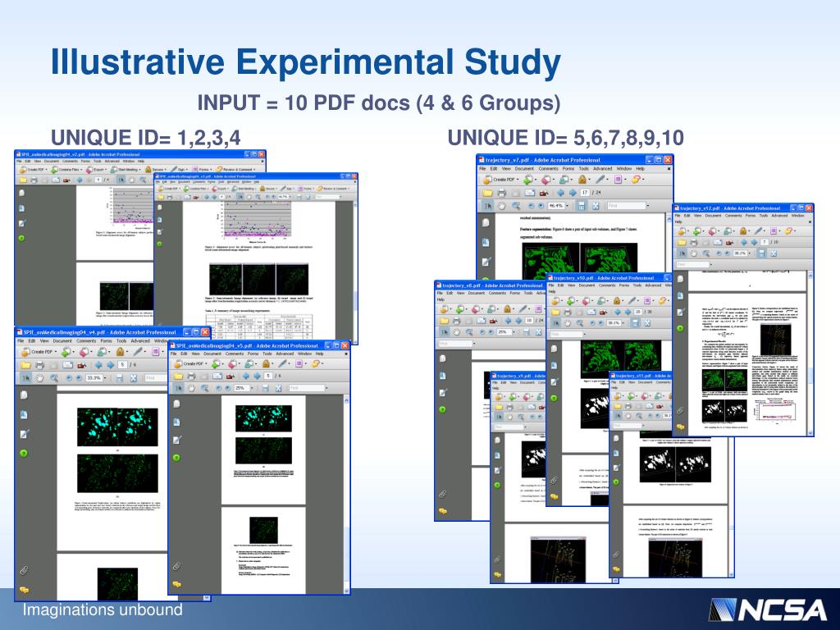Click Find field in SPIE v5 window

pyautogui.click(x=307, y=388)
